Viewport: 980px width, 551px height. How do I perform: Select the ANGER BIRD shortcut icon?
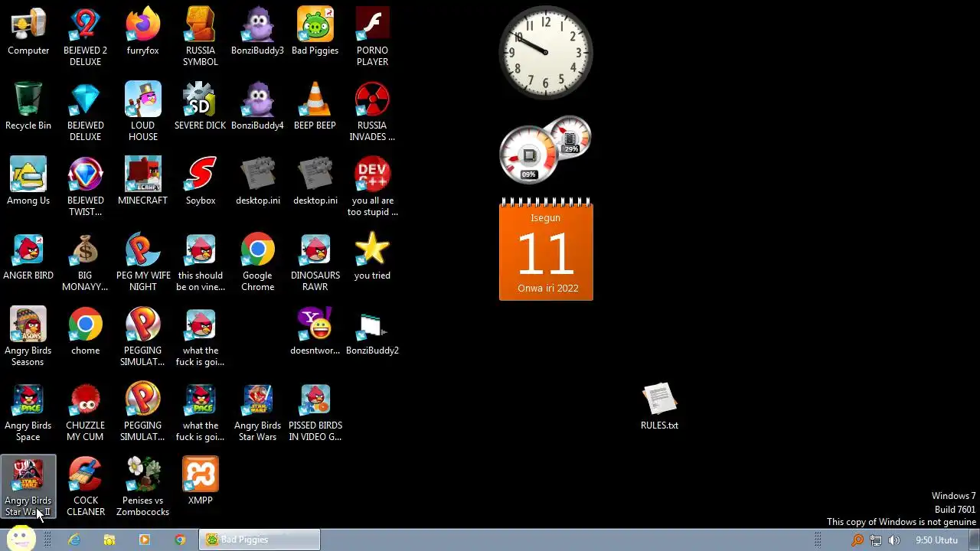[x=28, y=257]
